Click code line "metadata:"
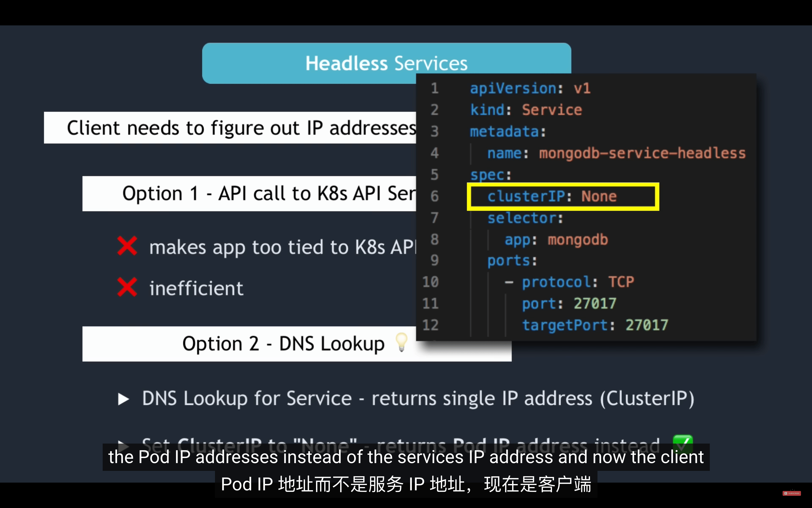 pyautogui.click(x=508, y=131)
